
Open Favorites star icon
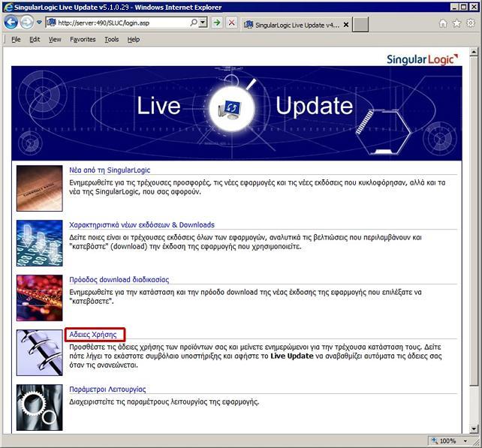(x=456, y=23)
